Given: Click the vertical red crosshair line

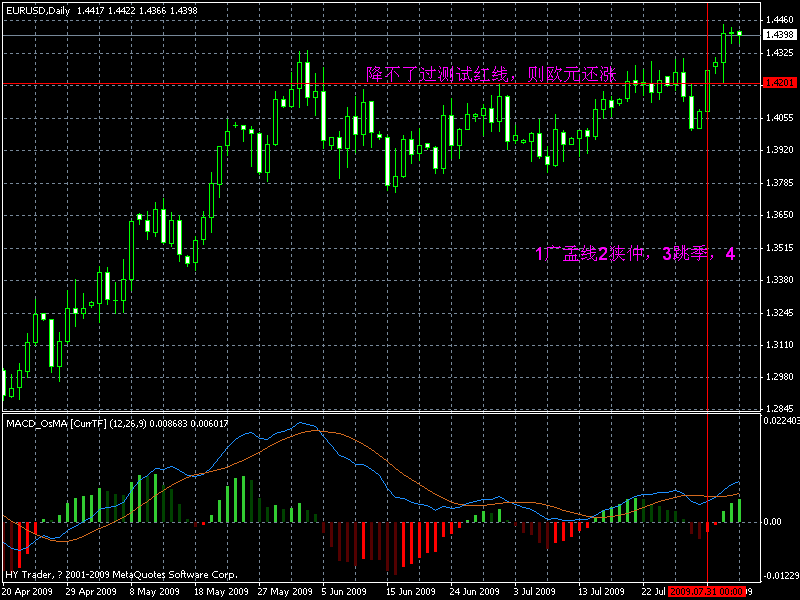Looking at the screenshot, I should tap(707, 300).
